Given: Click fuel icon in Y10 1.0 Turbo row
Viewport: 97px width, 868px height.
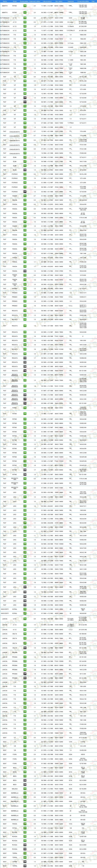Looking at the screenshot, I should click(x=25, y=43).
